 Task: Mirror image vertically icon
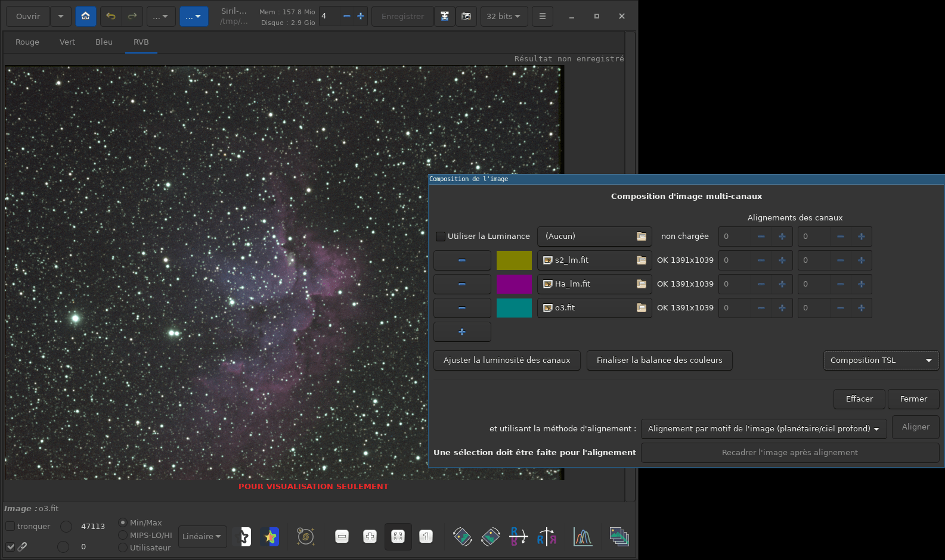click(x=547, y=537)
